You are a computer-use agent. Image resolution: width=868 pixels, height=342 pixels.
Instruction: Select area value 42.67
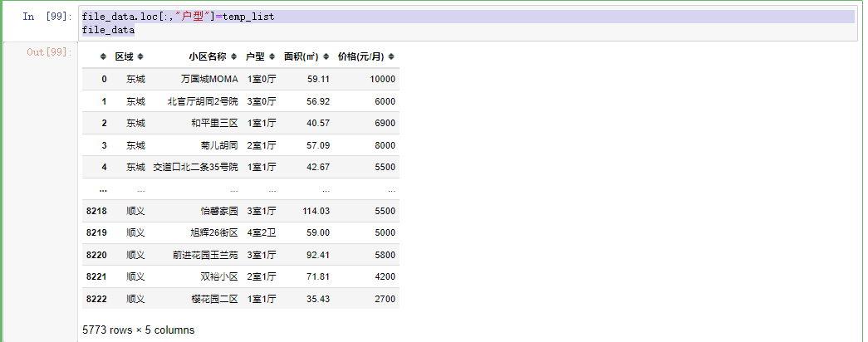click(x=318, y=167)
